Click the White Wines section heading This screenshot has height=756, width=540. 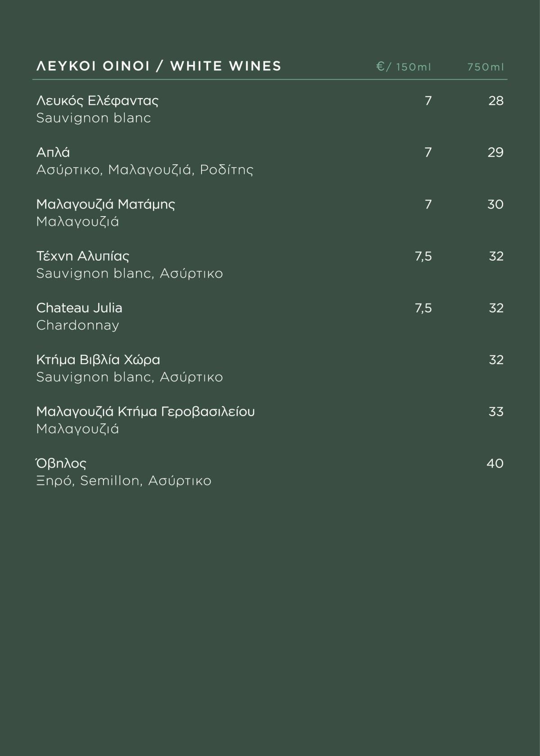point(158,66)
